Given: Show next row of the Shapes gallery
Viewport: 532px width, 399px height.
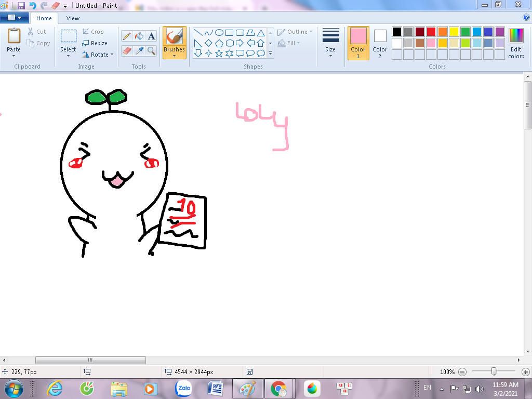Looking at the screenshot, I should click(270, 43).
